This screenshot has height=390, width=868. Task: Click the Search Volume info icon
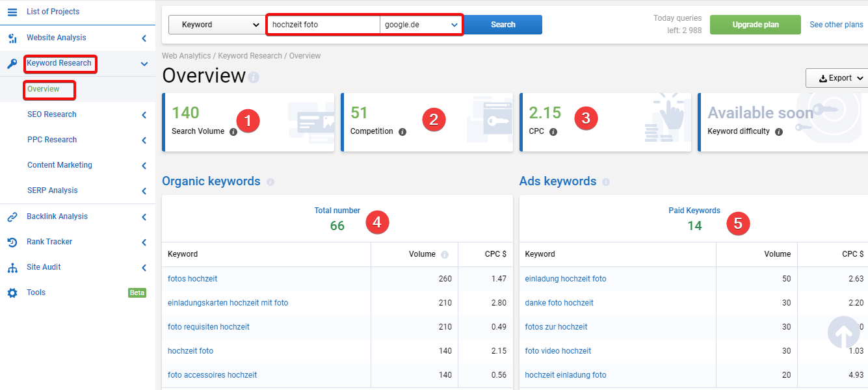pos(233,132)
